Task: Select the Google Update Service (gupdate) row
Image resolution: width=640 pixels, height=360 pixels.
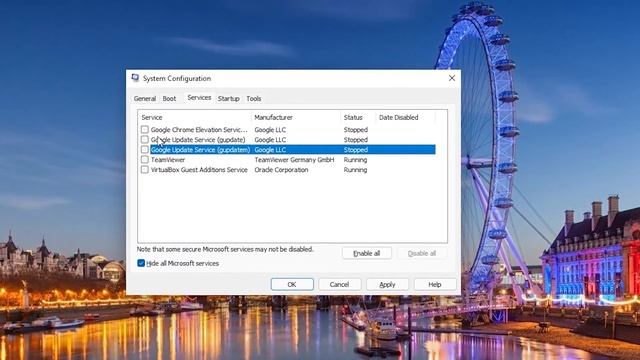Action: [288, 140]
